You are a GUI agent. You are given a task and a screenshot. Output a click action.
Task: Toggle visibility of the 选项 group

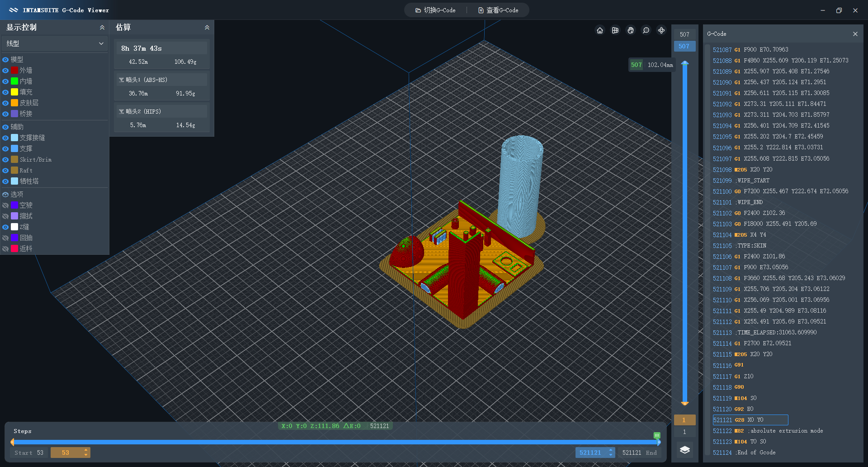click(x=5, y=195)
